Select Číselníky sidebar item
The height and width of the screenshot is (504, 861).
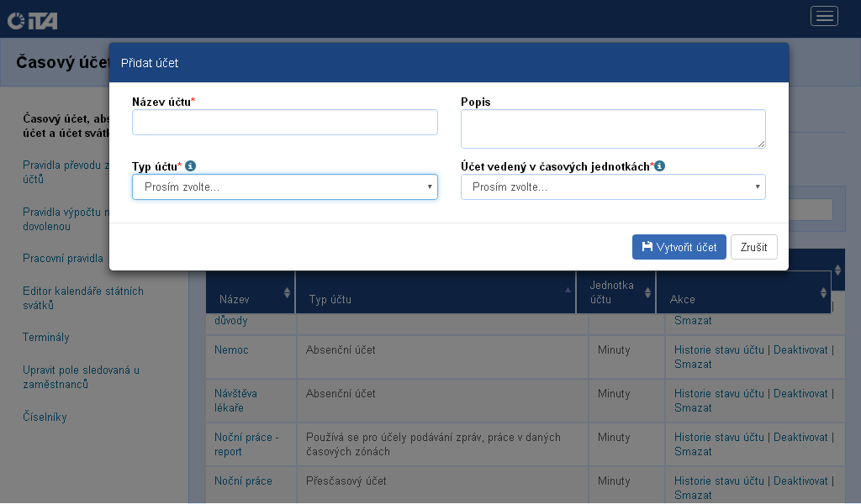click(x=45, y=417)
